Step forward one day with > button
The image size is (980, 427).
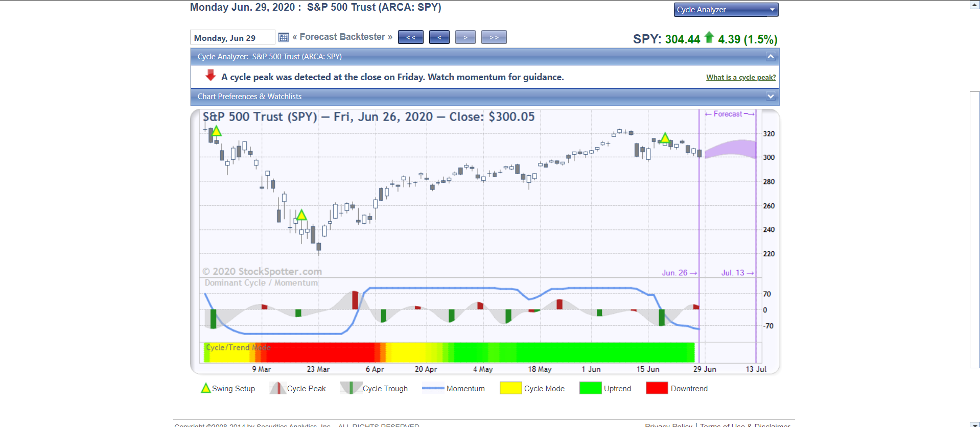[x=465, y=37]
